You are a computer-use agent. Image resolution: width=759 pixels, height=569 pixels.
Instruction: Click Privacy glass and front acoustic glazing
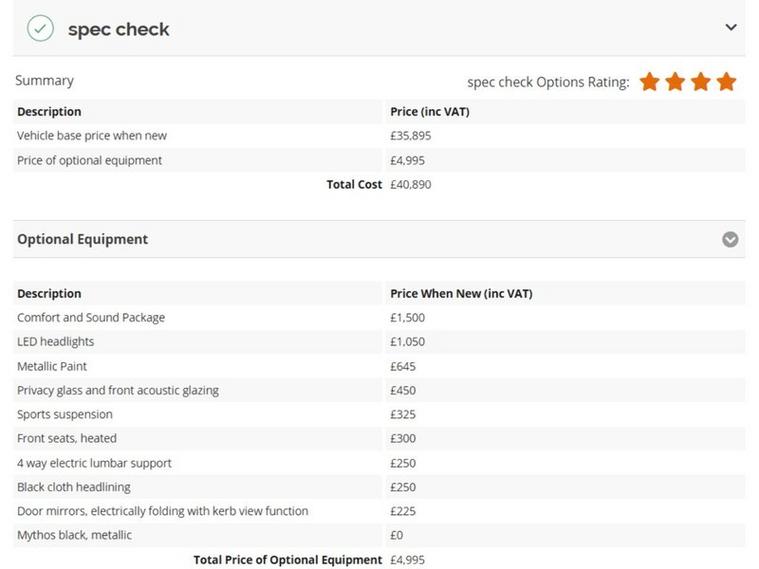118,390
